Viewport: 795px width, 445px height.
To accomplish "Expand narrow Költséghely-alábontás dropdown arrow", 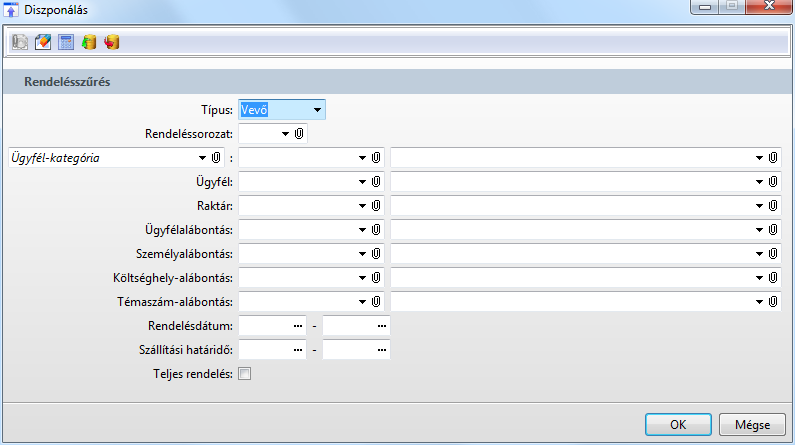I will [x=362, y=277].
